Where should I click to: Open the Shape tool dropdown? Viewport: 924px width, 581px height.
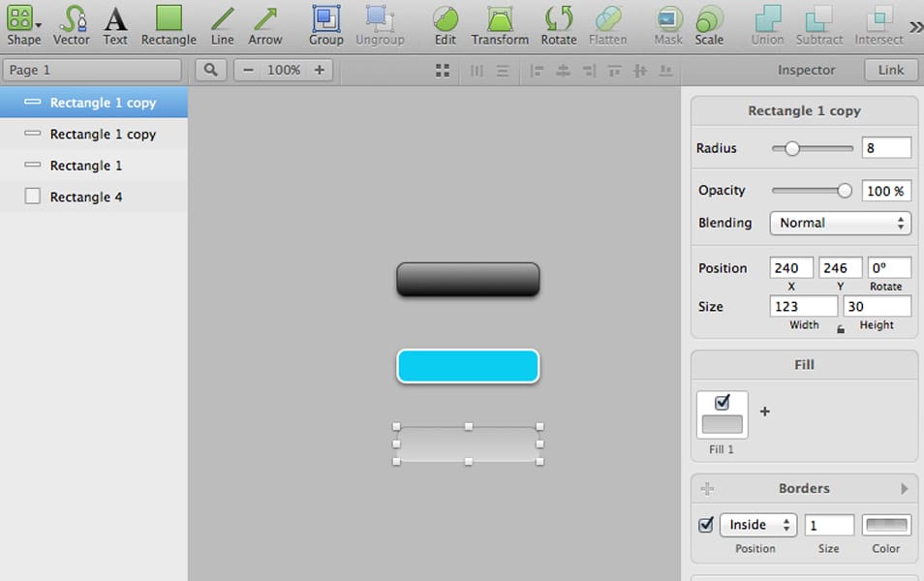24,23
